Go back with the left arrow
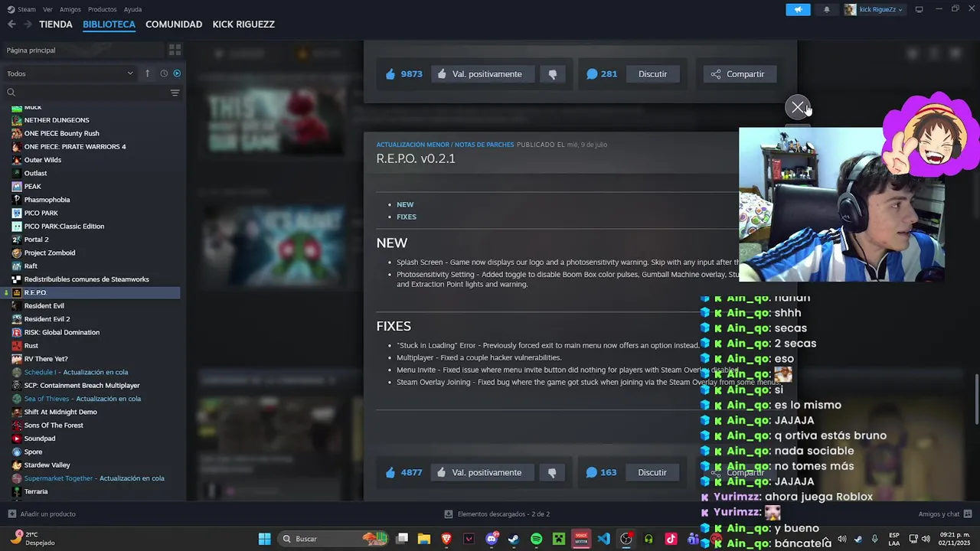The image size is (980, 551). point(11,24)
